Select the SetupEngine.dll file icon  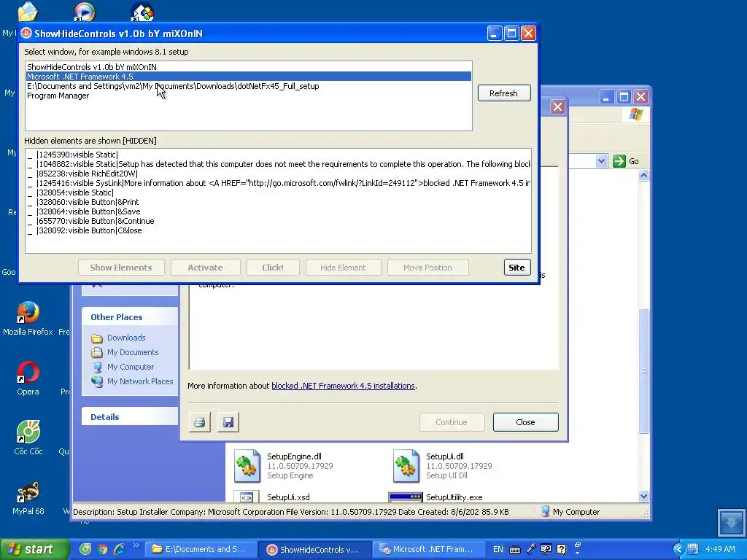tap(247, 466)
